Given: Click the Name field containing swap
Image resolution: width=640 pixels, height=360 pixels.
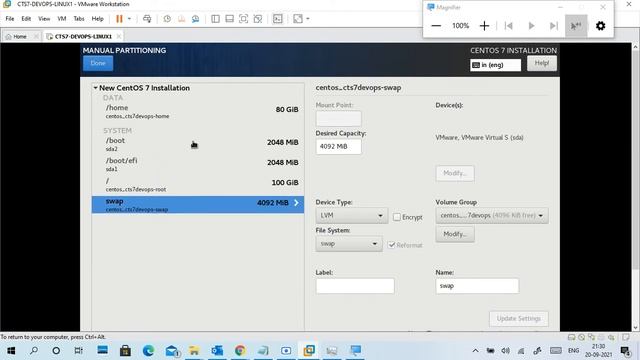Looking at the screenshot, I should 477,286.
